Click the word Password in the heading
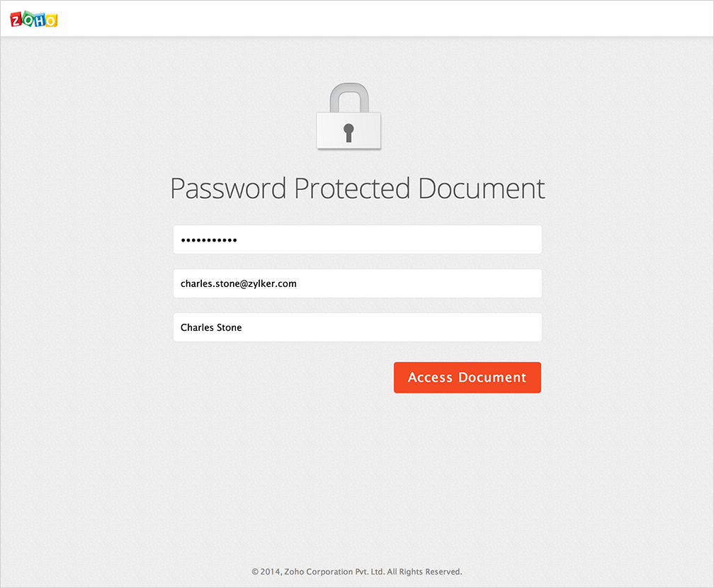The height and width of the screenshot is (588, 714). [228, 189]
